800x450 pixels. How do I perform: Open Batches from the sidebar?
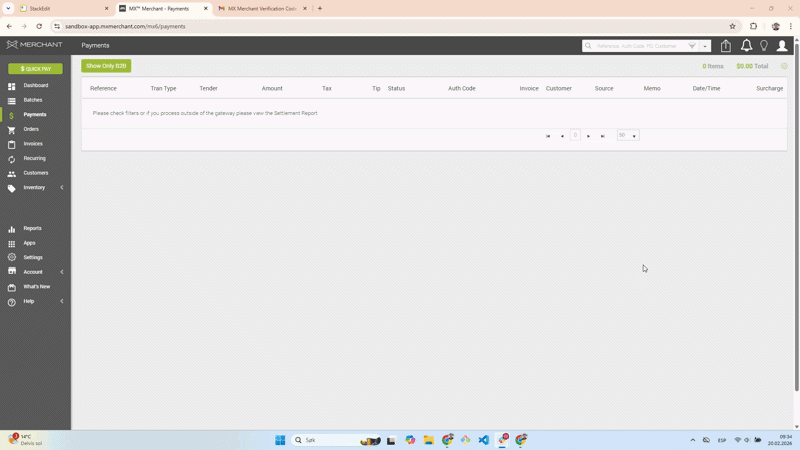(33, 100)
